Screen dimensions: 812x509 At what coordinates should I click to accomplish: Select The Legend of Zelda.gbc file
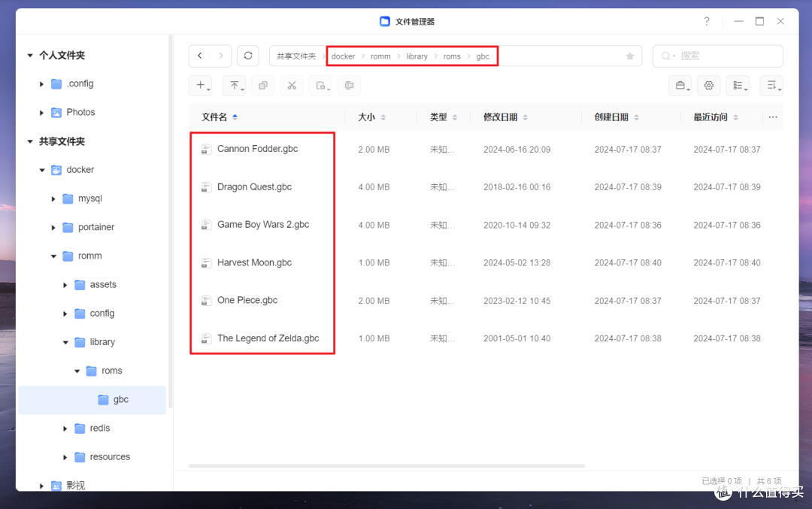point(268,338)
